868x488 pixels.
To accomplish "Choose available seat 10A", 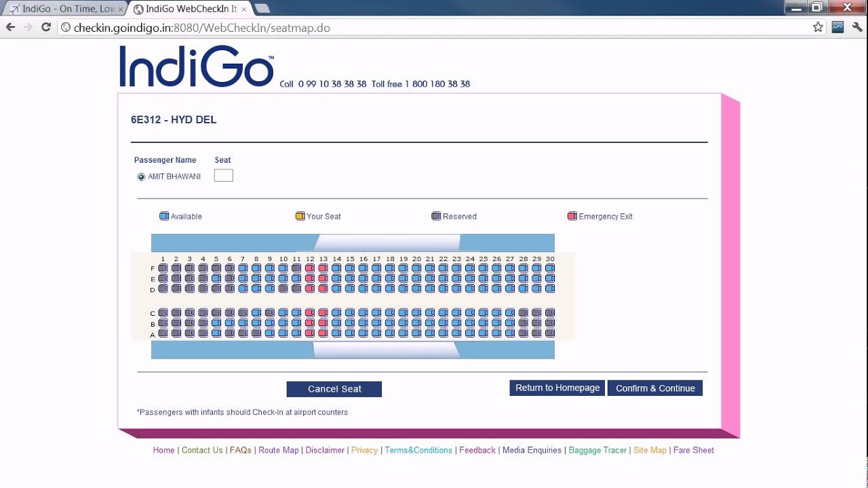I will (x=283, y=333).
